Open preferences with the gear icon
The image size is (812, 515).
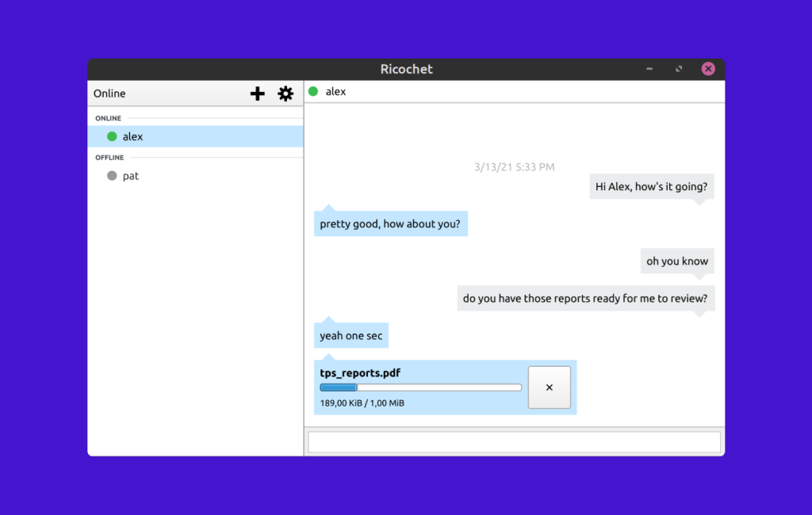[x=285, y=93]
